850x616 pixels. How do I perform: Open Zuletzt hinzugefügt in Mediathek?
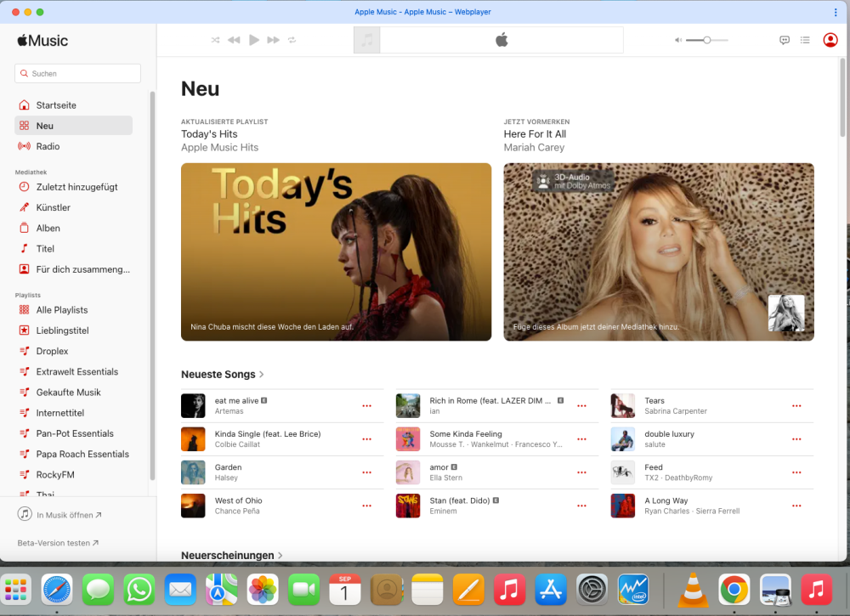[74, 187]
